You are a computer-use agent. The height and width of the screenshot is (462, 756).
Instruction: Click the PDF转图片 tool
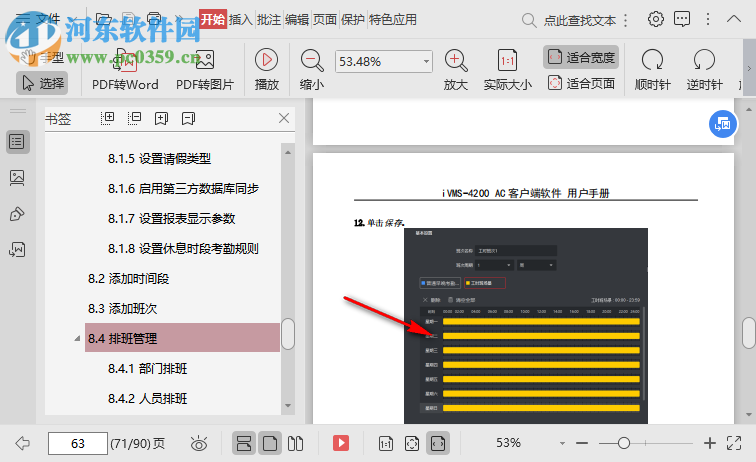click(x=205, y=70)
